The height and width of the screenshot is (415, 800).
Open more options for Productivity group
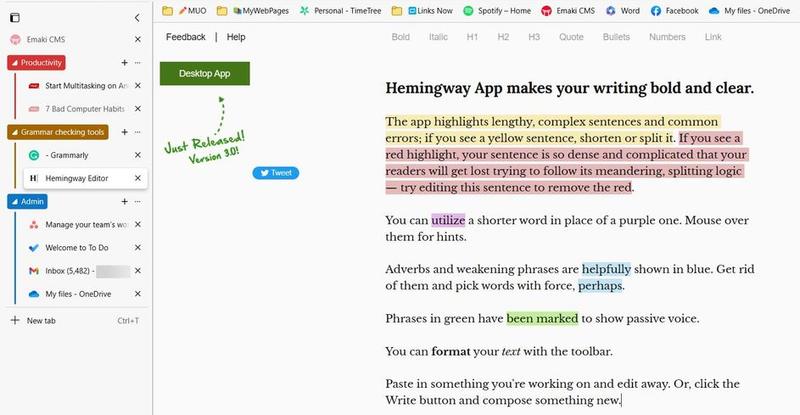[138, 63]
